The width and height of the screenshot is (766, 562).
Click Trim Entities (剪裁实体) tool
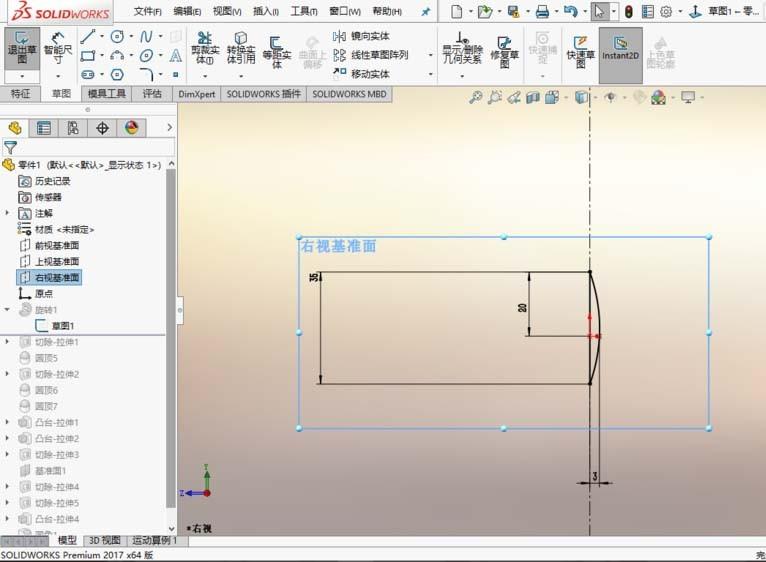click(x=205, y=48)
